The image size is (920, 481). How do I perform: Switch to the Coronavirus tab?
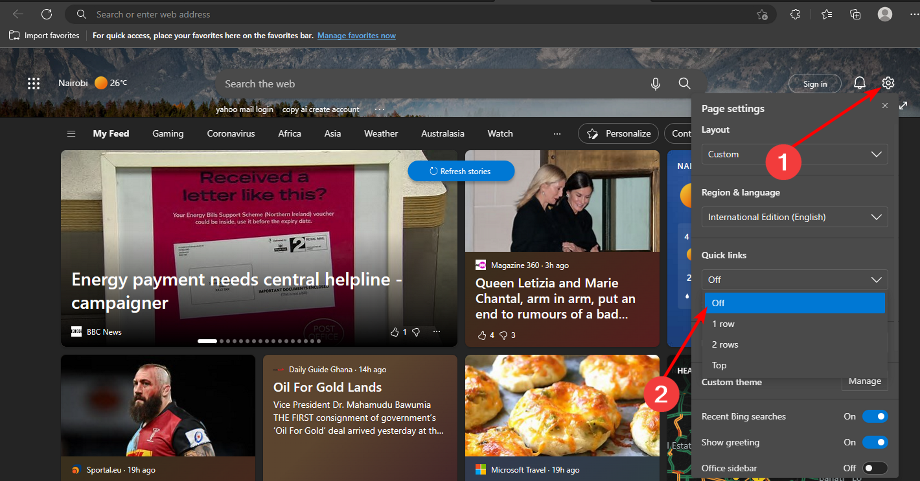(231, 134)
